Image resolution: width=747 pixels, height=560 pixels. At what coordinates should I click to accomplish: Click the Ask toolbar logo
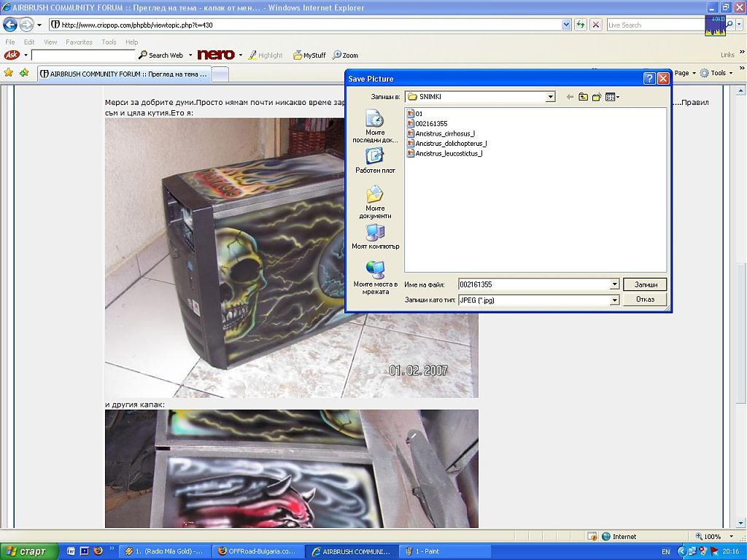[12, 55]
